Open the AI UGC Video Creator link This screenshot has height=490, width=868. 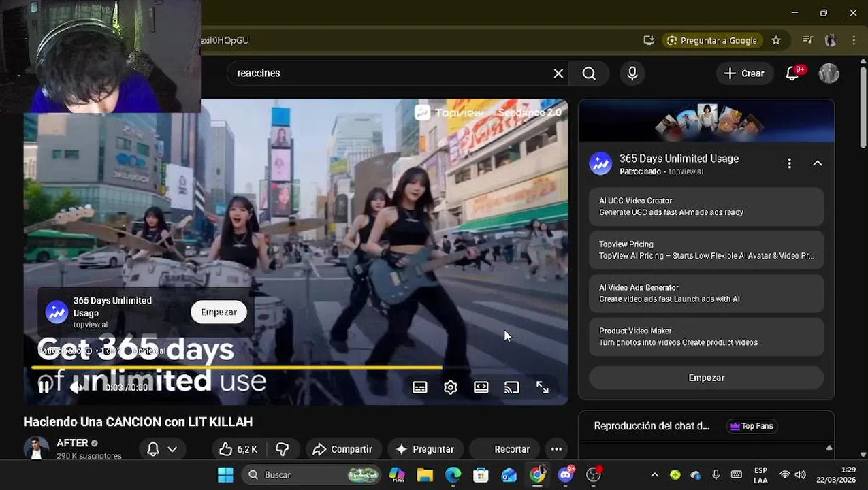[706, 206]
